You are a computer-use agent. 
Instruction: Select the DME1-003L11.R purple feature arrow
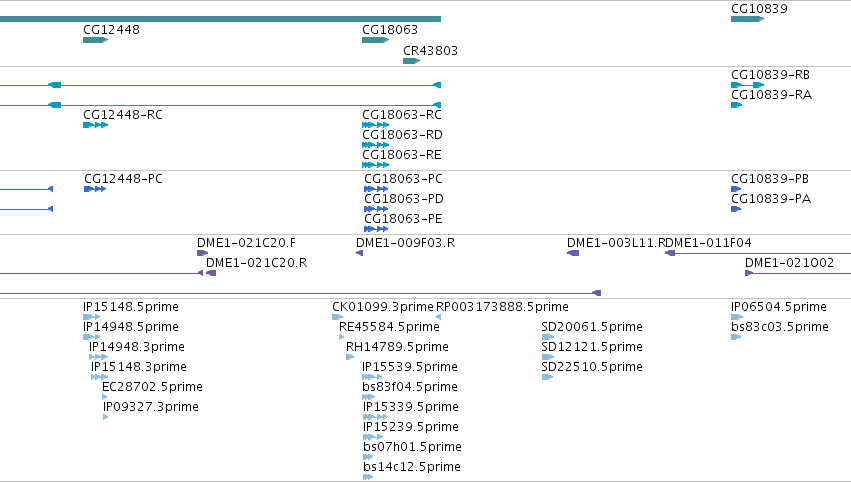[573, 253]
